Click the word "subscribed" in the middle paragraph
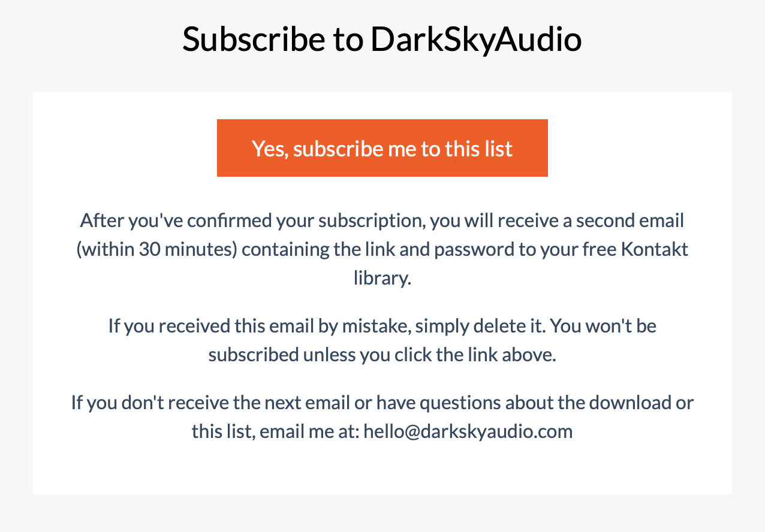Image resolution: width=765 pixels, height=532 pixels. tap(253, 355)
